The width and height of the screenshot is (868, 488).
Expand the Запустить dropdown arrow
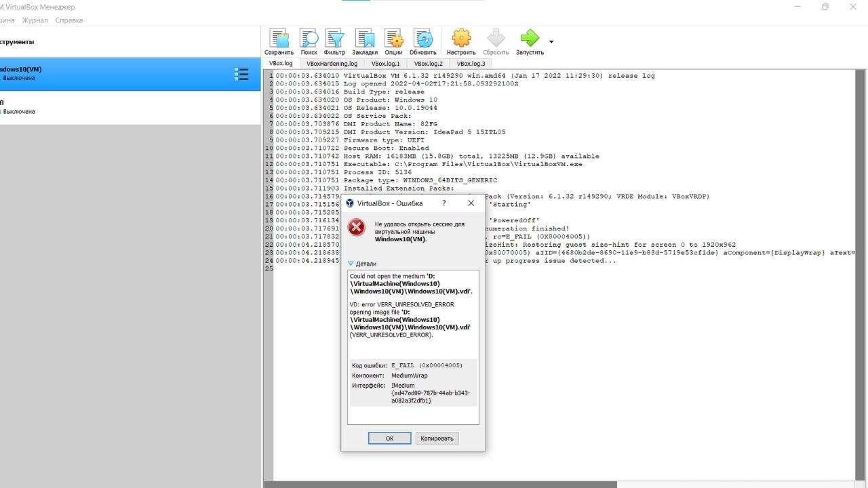551,42
